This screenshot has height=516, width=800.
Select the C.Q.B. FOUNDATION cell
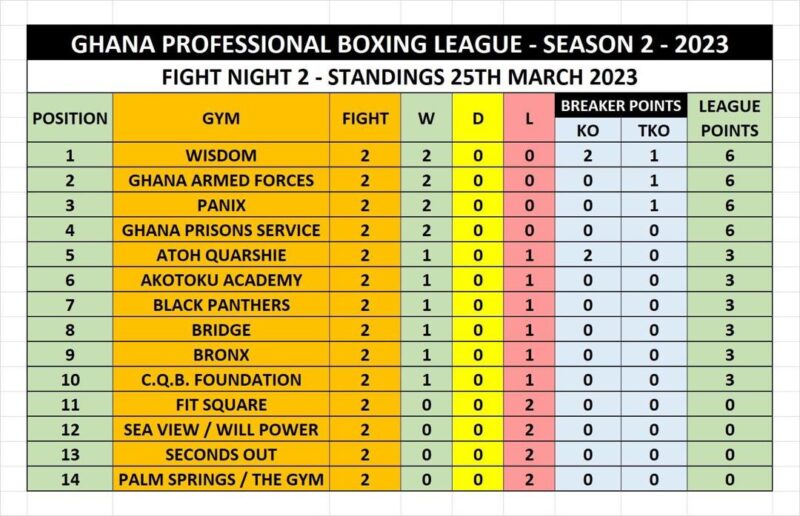click(x=221, y=380)
